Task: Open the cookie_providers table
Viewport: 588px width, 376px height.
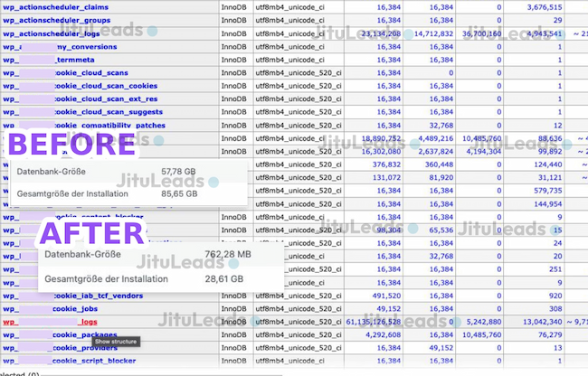Action: (x=60, y=348)
